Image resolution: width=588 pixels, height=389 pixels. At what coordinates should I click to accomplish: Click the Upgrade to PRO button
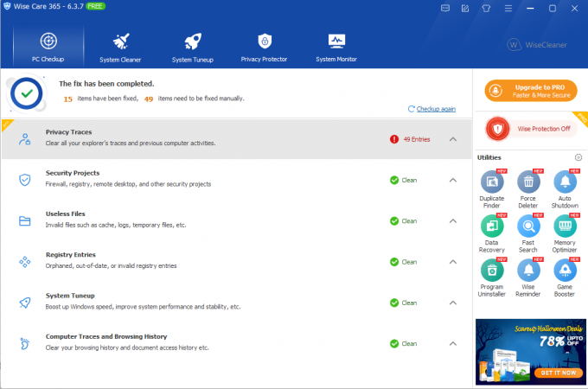coord(531,91)
